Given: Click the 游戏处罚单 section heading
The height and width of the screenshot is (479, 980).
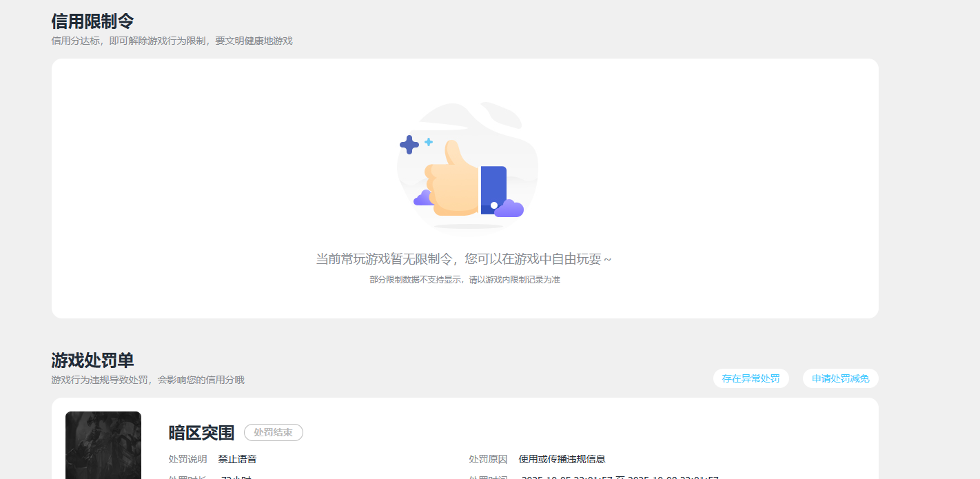Looking at the screenshot, I should [x=92, y=360].
